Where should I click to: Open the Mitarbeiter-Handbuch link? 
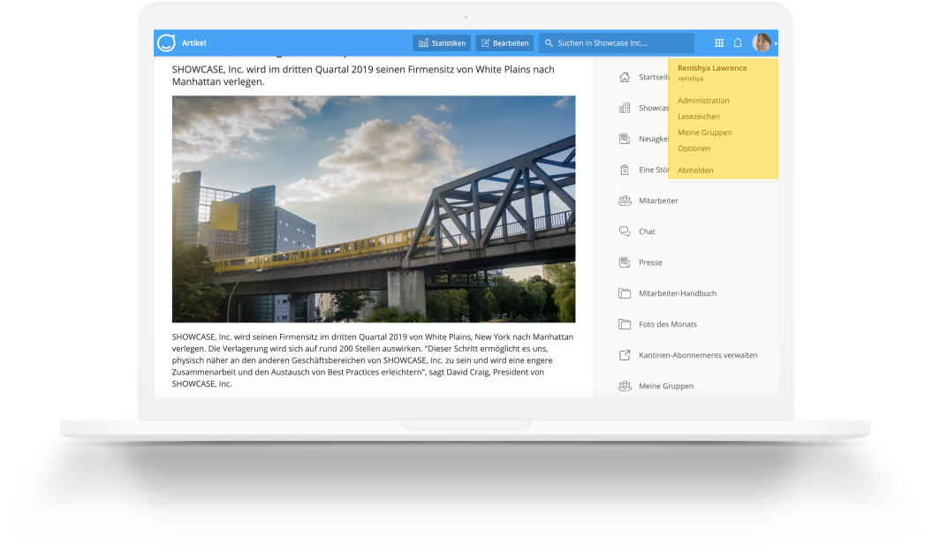[x=678, y=293]
